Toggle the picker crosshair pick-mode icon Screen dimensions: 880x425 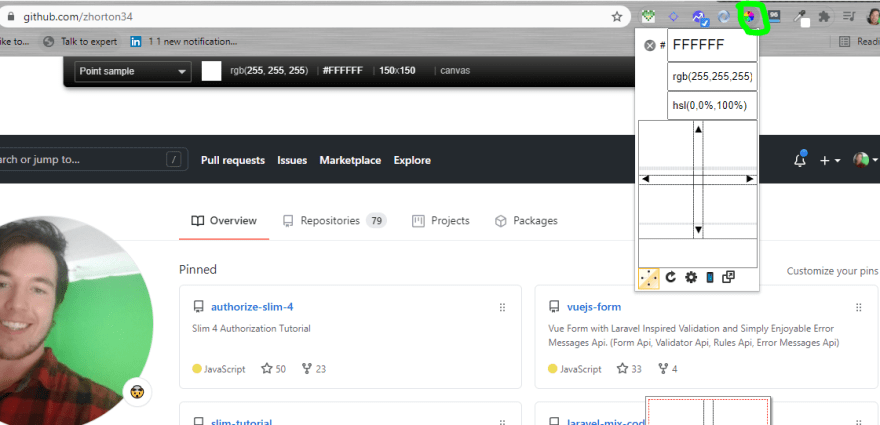pyautogui.click(x=649, y=278)
